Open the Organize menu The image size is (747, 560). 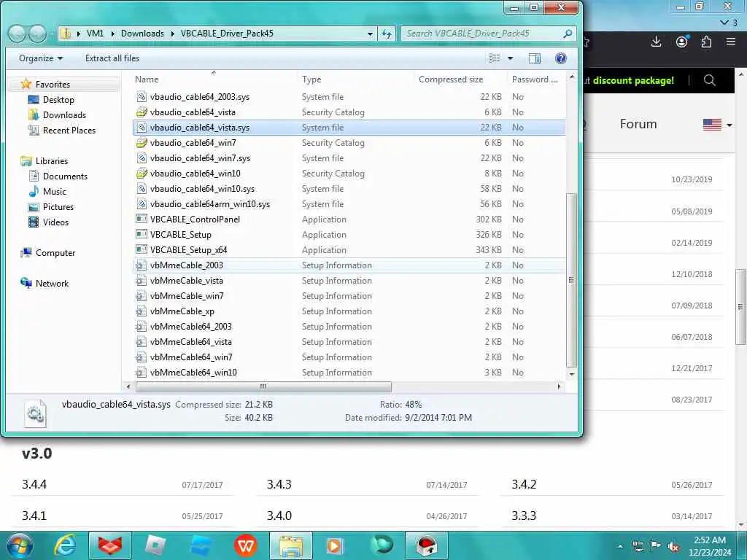pyautogui.click(x=41, y=58)
